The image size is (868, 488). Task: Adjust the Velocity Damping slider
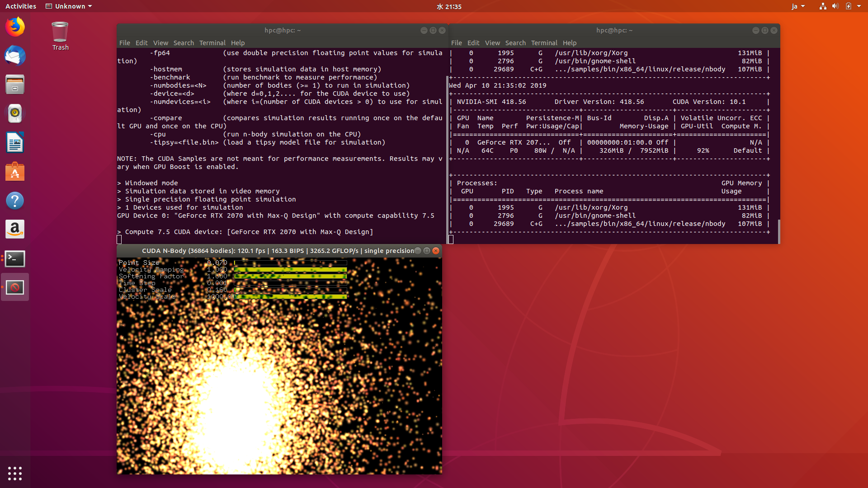coord(290,269)
